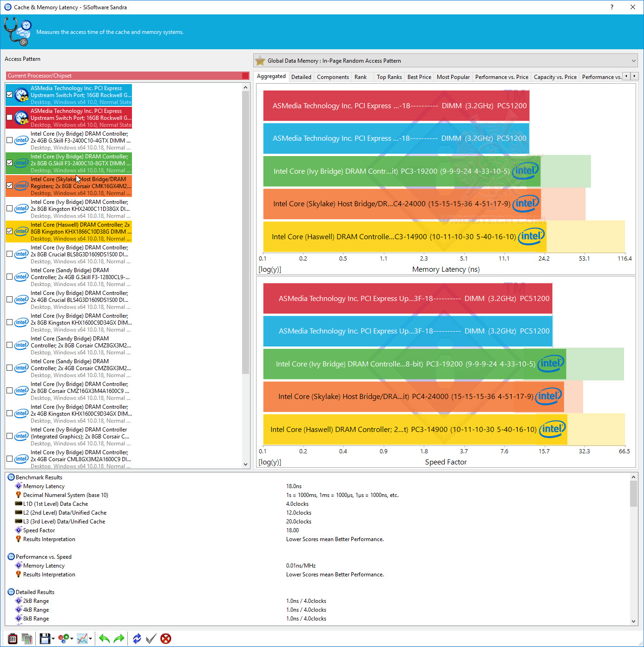The height and width of the screenshot is (647, 644).
Task: Check the Kingston KHX2400C11D38GX entry checkbox
Action: [x=9, y=209]
